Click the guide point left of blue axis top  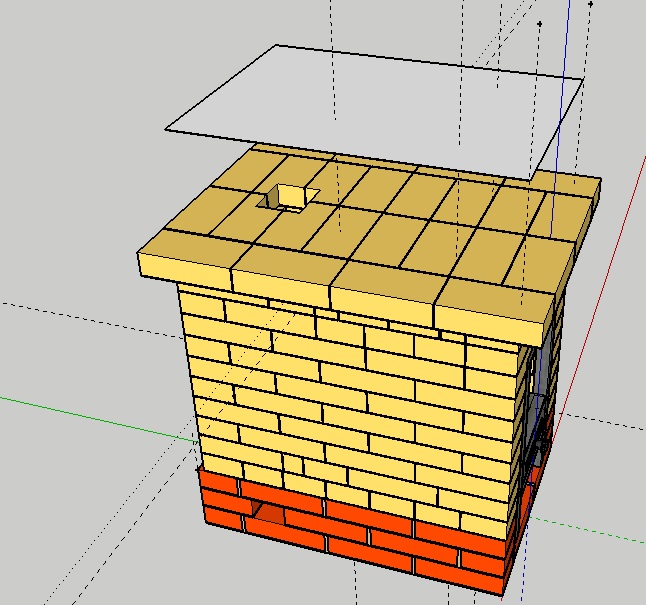[x=540, y=22]
